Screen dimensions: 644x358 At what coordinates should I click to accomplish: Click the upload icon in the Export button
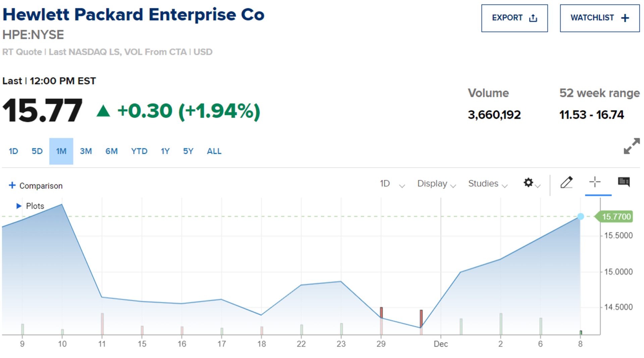pyautogui.click(x=533, y=18)
